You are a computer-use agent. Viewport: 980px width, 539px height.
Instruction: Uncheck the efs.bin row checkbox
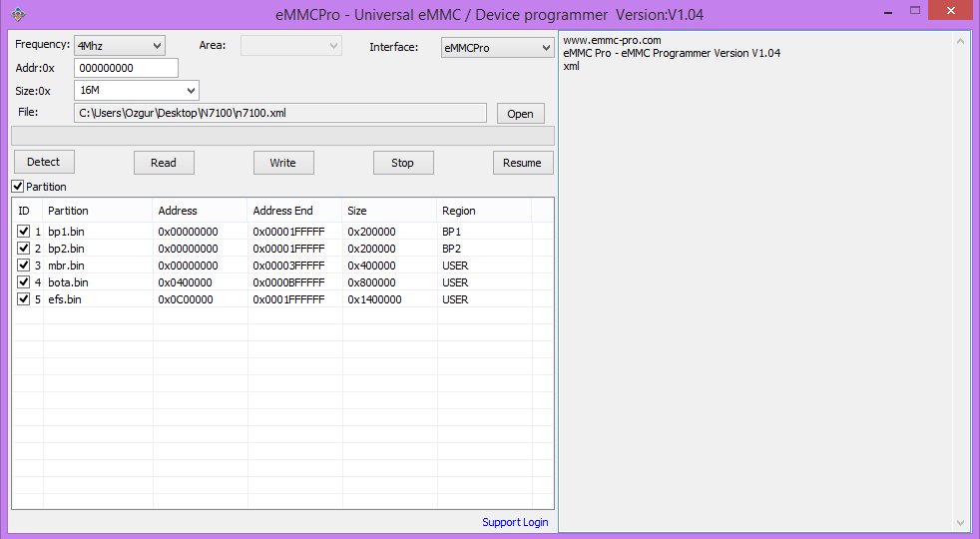click(x=24, y=298)
